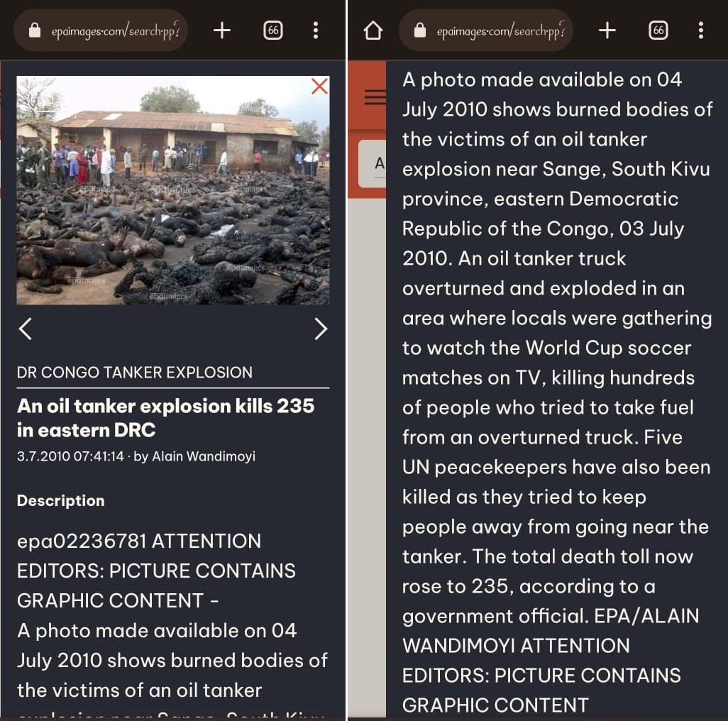
Task: Open the 66-tab switcher in the right browser
Action: [658, 31]
